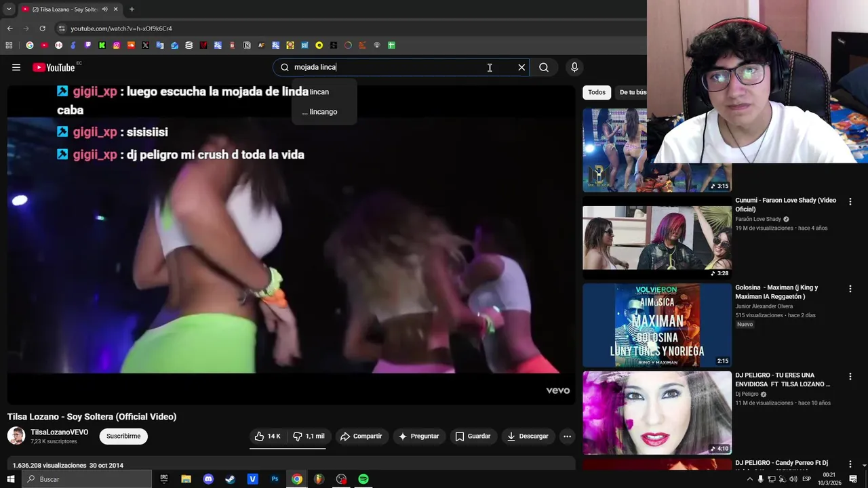Image resolution: width=868 pixels, height=488 pixels.
Task: Like the video (14 K)
Action: [267, 436]
